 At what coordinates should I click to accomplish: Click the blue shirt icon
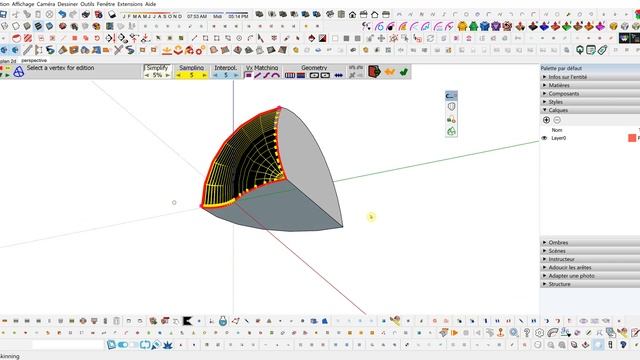(x=484, y=27)
